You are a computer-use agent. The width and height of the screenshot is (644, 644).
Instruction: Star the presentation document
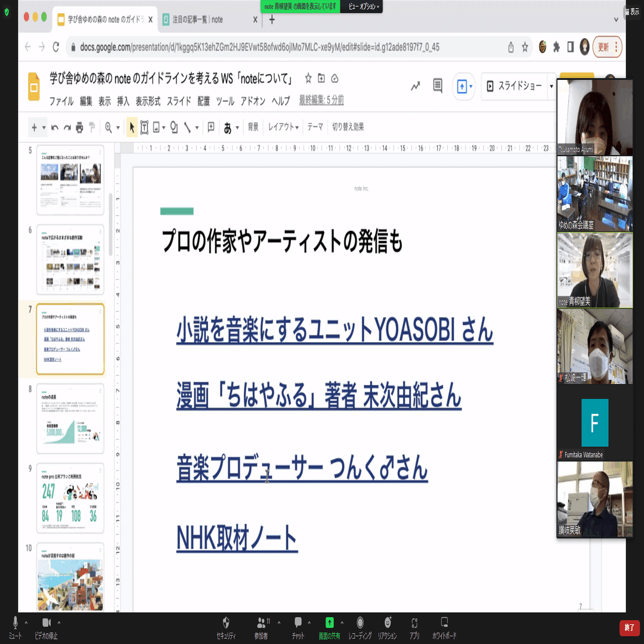pos(308,78)
